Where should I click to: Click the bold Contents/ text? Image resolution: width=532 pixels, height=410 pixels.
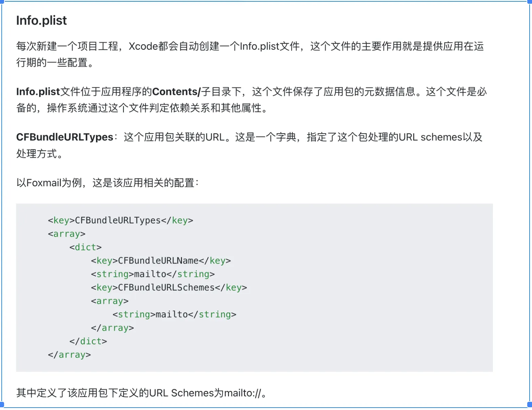176,92
